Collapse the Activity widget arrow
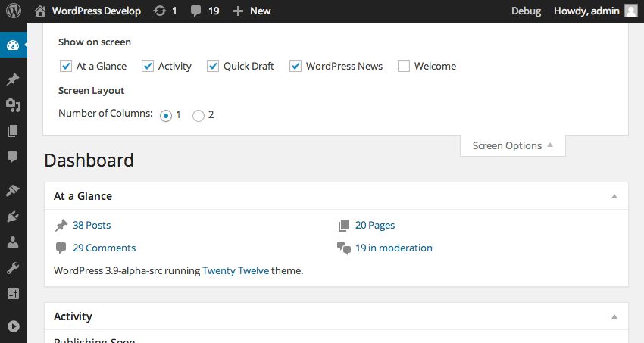644x343 pixels. click(x=614, y=316)
